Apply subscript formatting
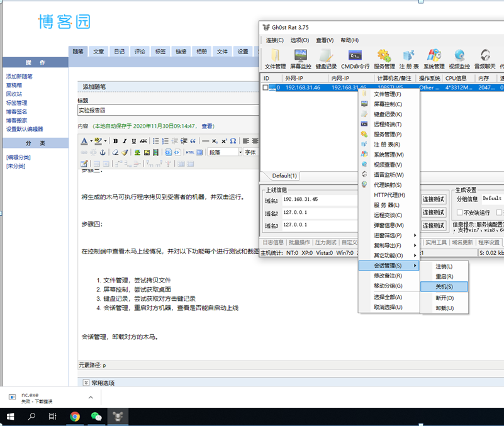The width and height of the screenshot is (504, 426). (x=215, y=141)
